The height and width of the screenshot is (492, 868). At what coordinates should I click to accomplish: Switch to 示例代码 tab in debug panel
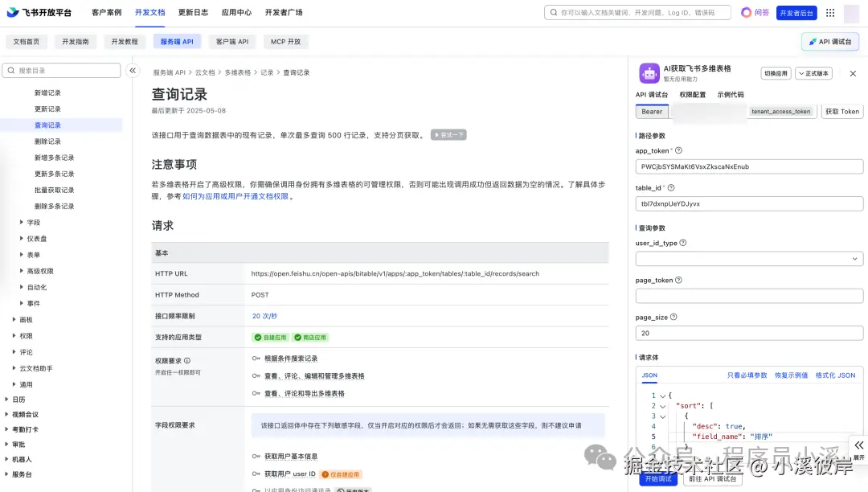point(730,95)
